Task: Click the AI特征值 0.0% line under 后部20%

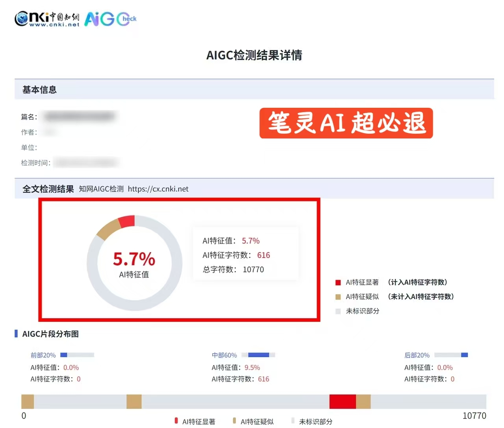Action: coord(428,367)
